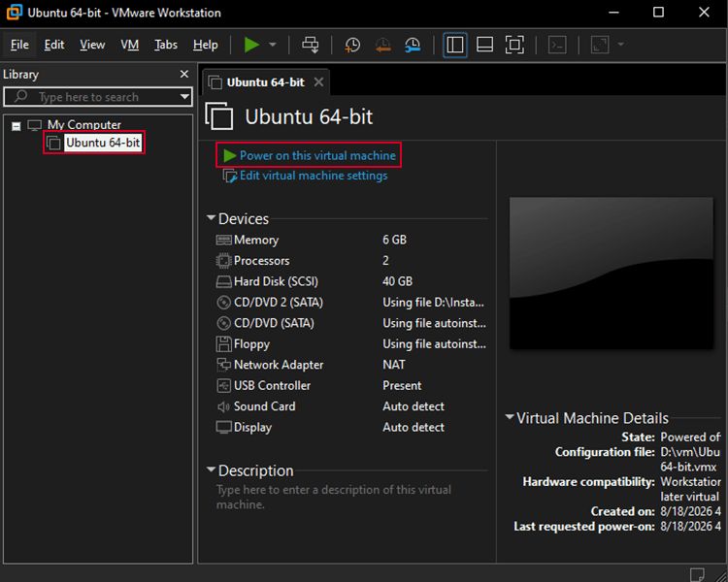Viewport: 728px width, 582px height.
Task: Click the Processors value 2
Action: [385, 261]
